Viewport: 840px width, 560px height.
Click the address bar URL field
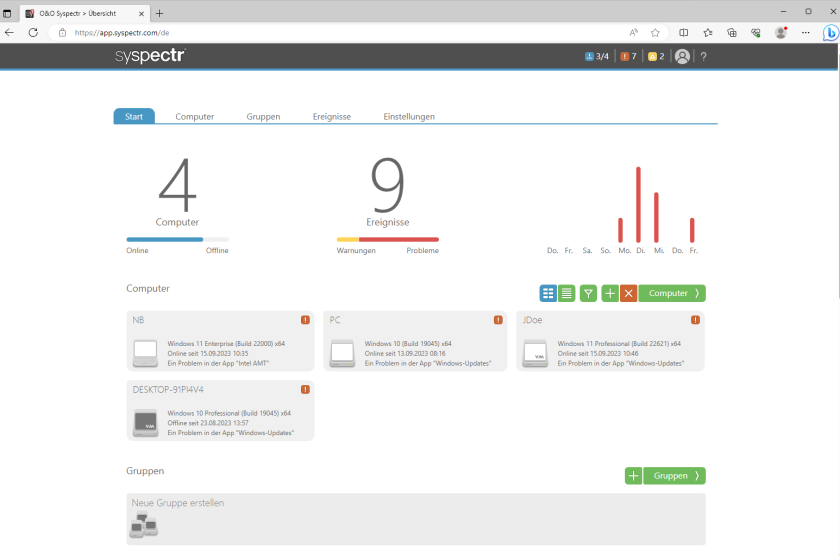[343, 33]
